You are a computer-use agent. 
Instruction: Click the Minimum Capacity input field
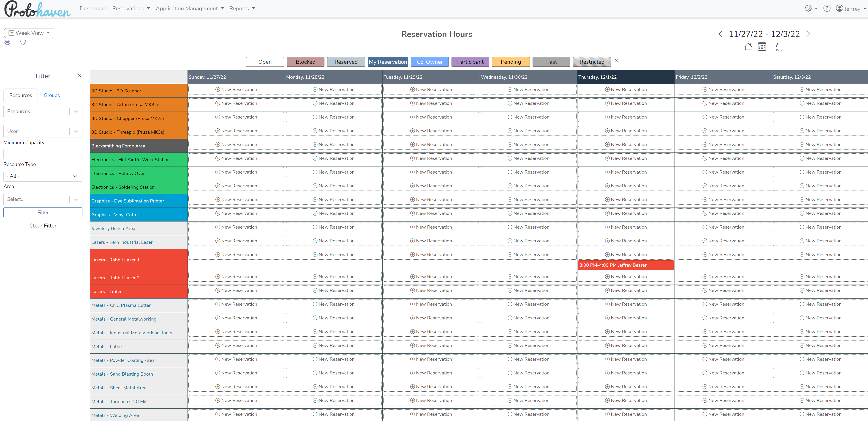(42, 155)
